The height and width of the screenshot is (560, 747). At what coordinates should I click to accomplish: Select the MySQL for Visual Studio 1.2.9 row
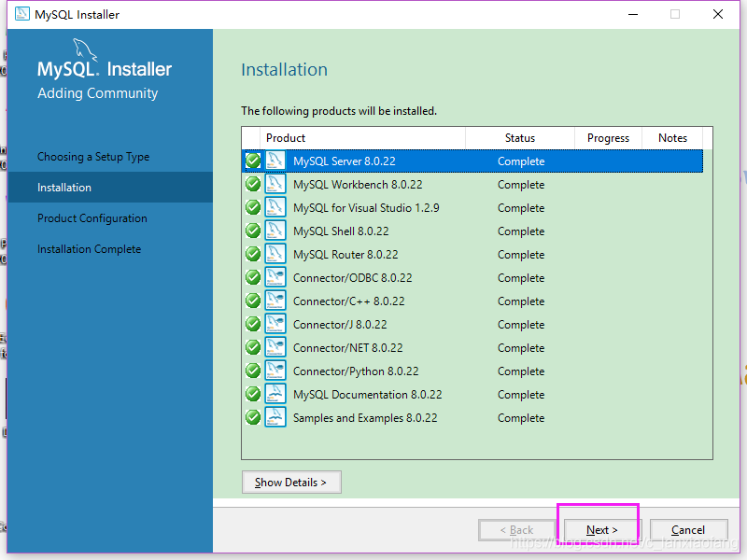pos(366,207)
